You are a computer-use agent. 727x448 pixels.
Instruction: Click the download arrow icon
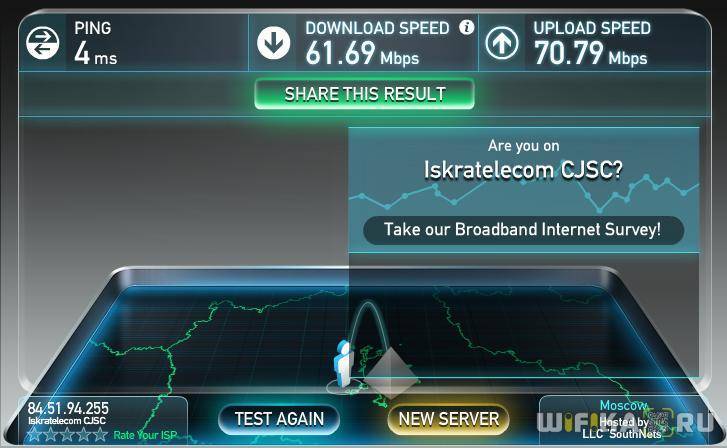point(274,43)
